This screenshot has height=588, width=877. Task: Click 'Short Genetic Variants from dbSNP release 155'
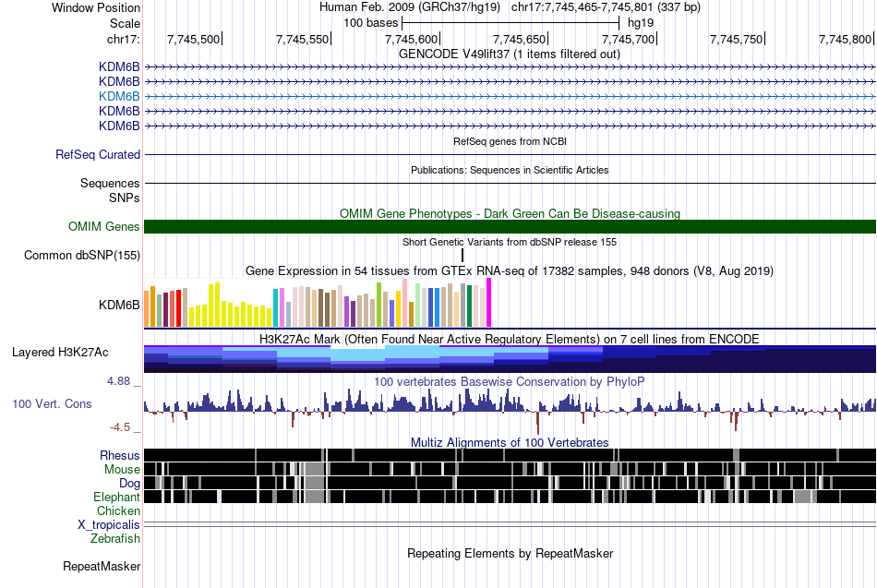(510, 242)
